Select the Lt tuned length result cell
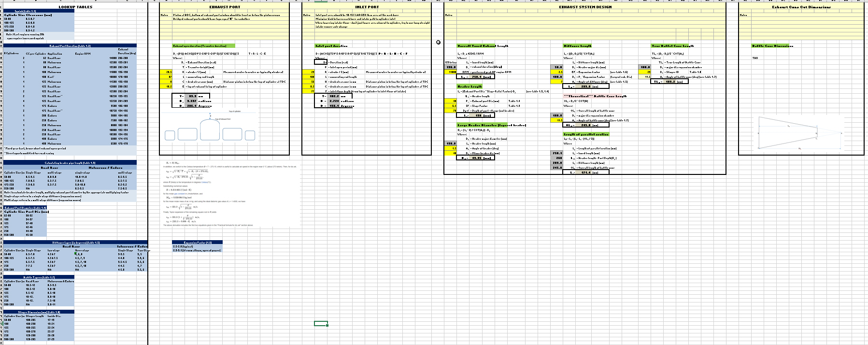The width and height of the screenshot is (868, 345). click(x=475, y=77)
